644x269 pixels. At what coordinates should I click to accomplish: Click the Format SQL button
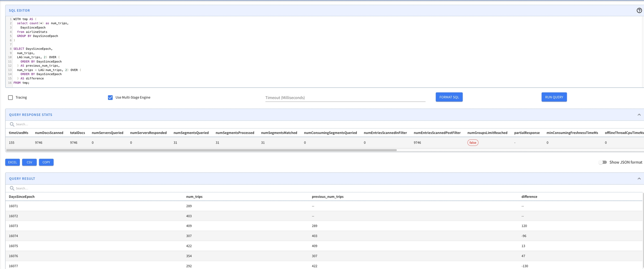coord(449,97)
